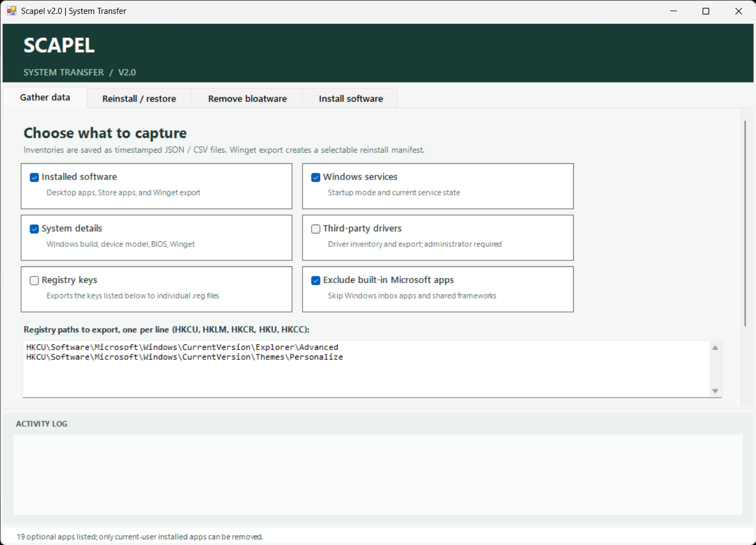Click the empty Activity Log area
The height and width of the screenshot is (545, 756).
(x=378, y=474)
